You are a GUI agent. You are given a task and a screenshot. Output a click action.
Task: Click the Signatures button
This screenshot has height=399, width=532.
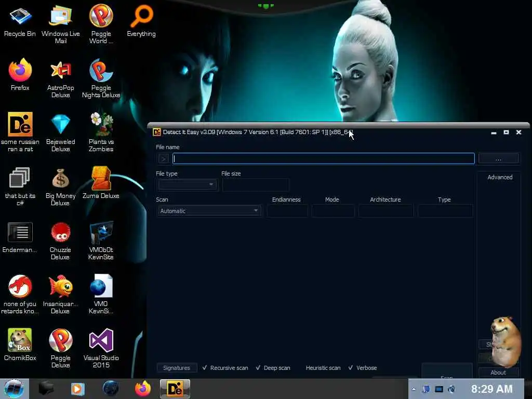point(177,368)
